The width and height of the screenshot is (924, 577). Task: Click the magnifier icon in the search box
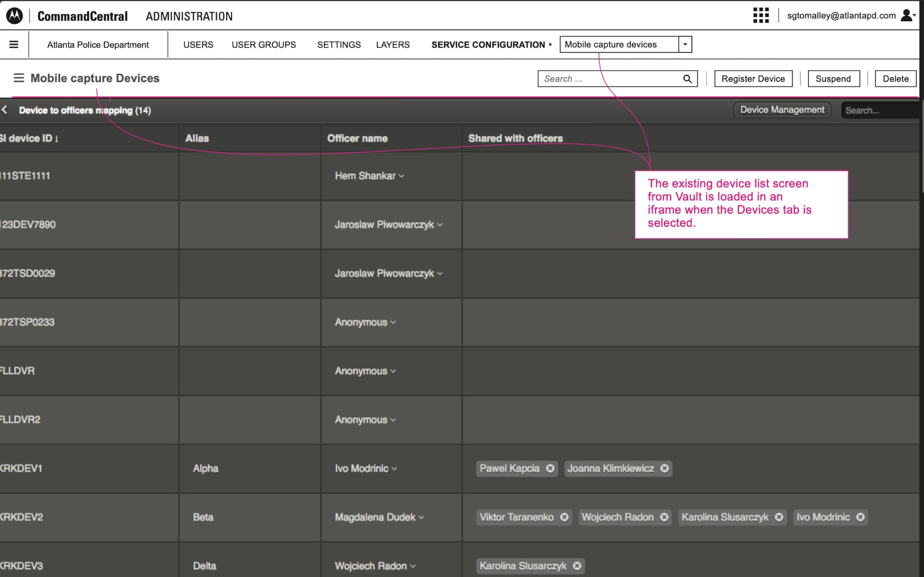(687, 79)
